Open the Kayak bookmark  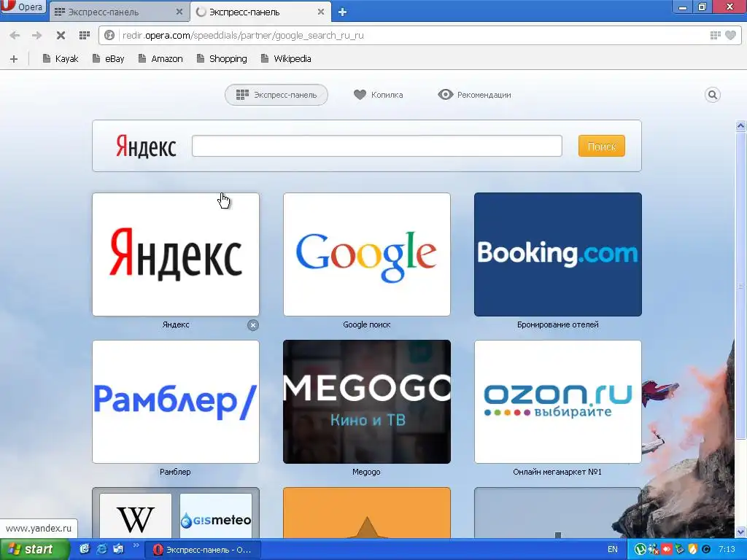coord(61,58)
